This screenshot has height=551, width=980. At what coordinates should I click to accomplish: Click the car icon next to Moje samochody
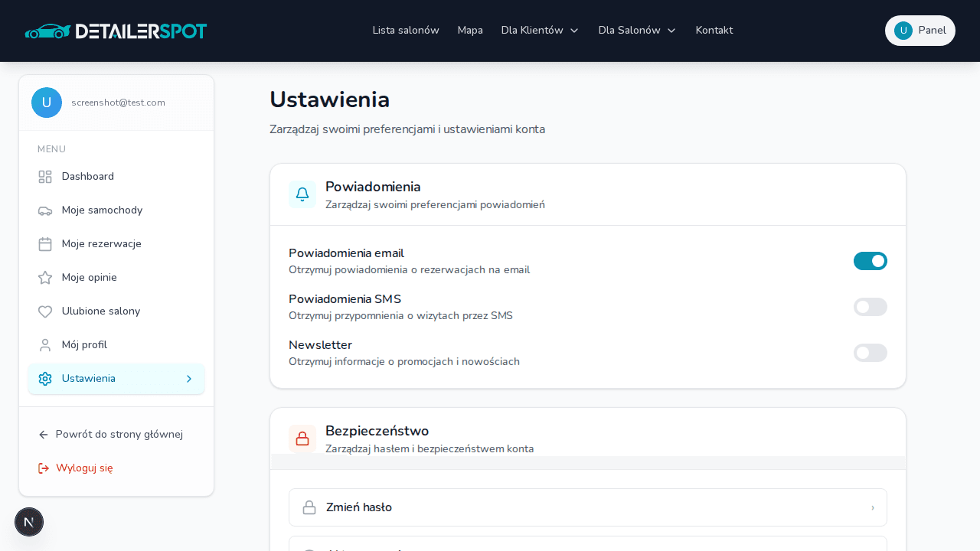[44, 210]
